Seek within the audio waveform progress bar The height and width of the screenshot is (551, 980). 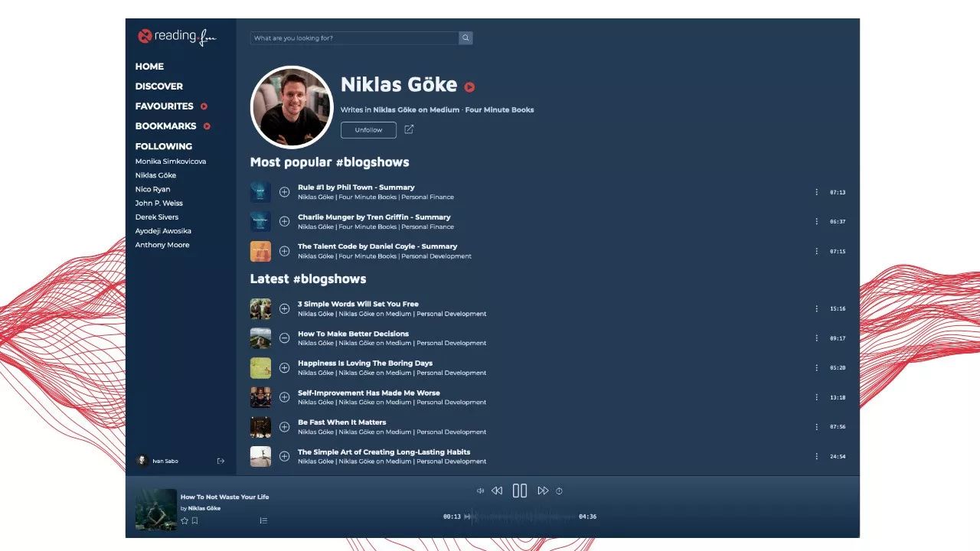pyautogui.click(x=521, y=517)
